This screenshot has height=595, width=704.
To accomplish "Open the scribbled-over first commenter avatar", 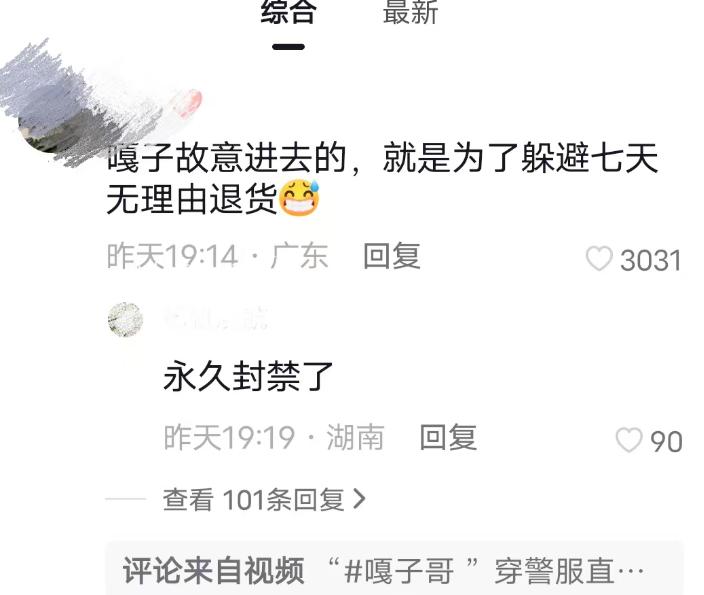I will (x=45, y=128).
